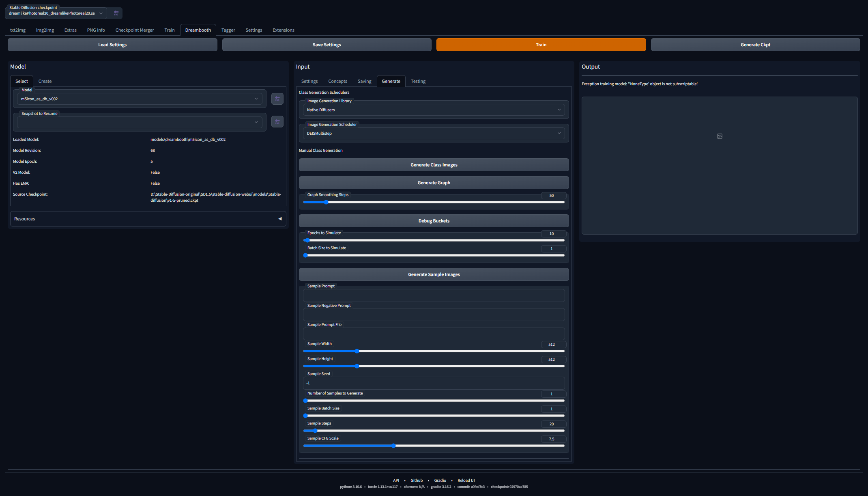This screenshot has width=868, height=496.
Task: Open the Image Generation Library dropdown
Action: tap(434, 110)
